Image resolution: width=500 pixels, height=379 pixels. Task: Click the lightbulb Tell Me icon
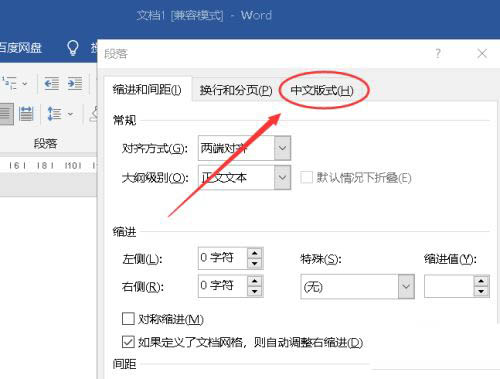tap(73, 48)
